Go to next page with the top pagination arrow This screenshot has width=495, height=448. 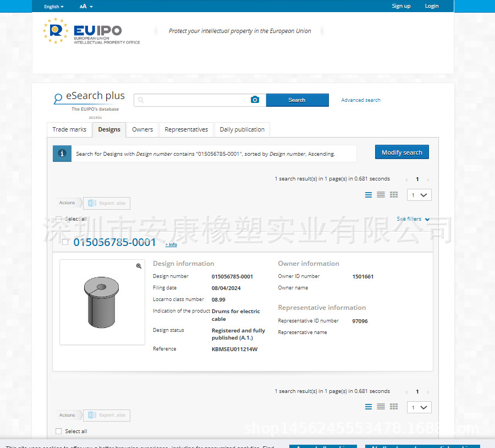(x=428, y=179)
